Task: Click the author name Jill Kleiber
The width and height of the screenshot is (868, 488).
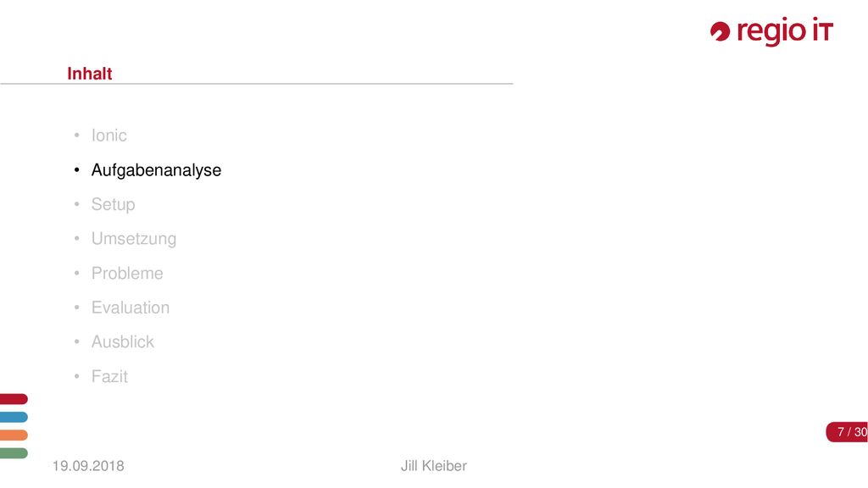Action: 434,466
